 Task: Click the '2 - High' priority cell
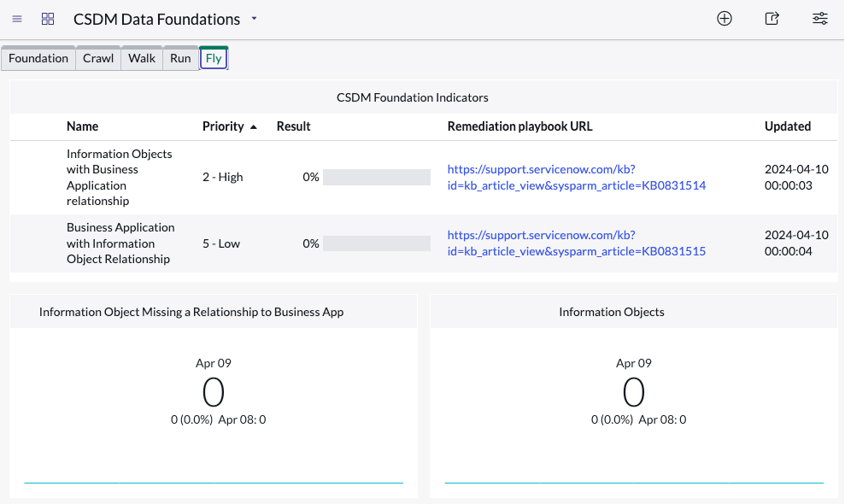click(x=222, y=178)
